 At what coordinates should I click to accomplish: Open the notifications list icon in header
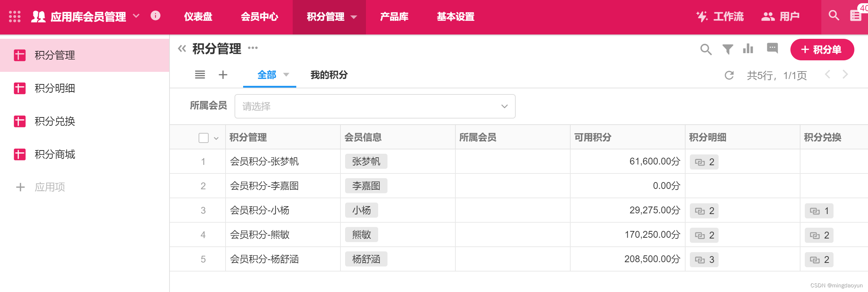coord(856,16)
